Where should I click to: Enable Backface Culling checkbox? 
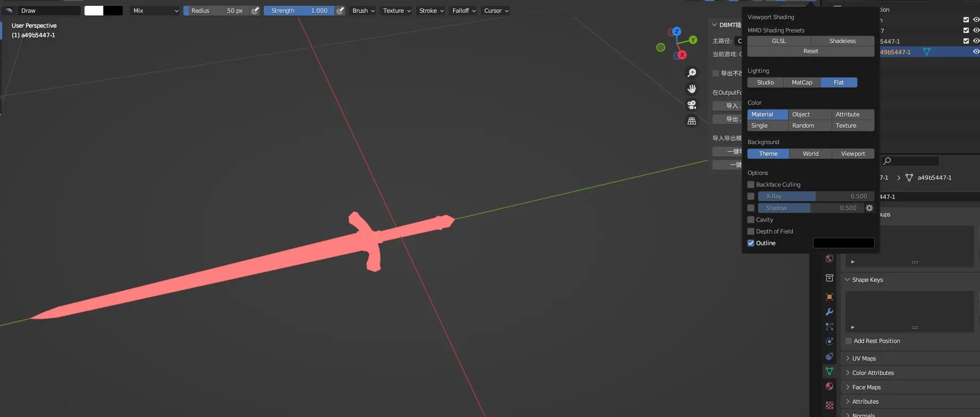751,185
